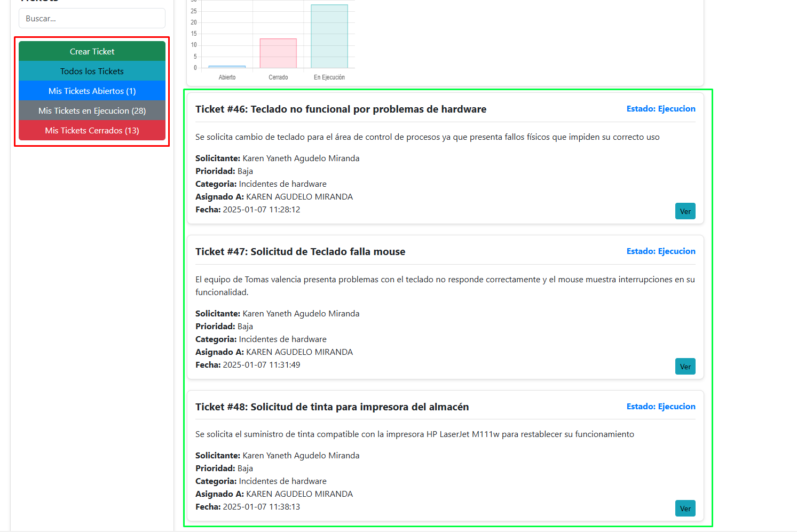Show Todos los Tickets
Viewport: 797px width, 532px height.
[x=92, y=71]
